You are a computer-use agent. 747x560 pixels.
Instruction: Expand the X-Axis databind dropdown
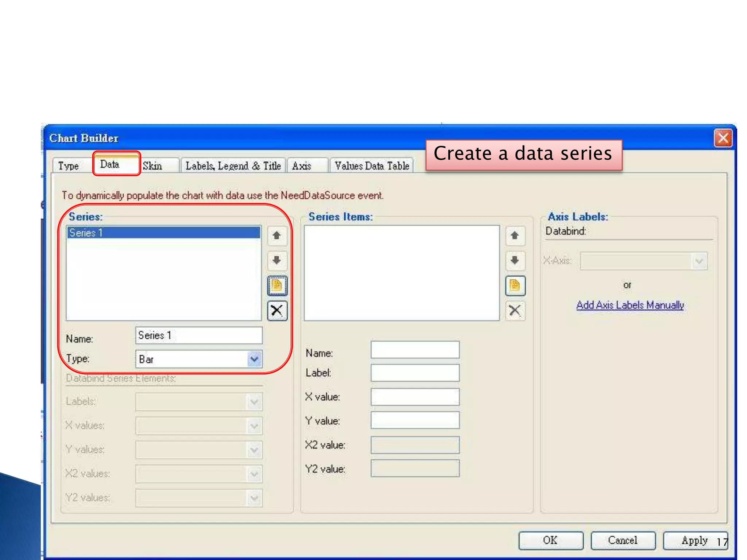point(699,261)
